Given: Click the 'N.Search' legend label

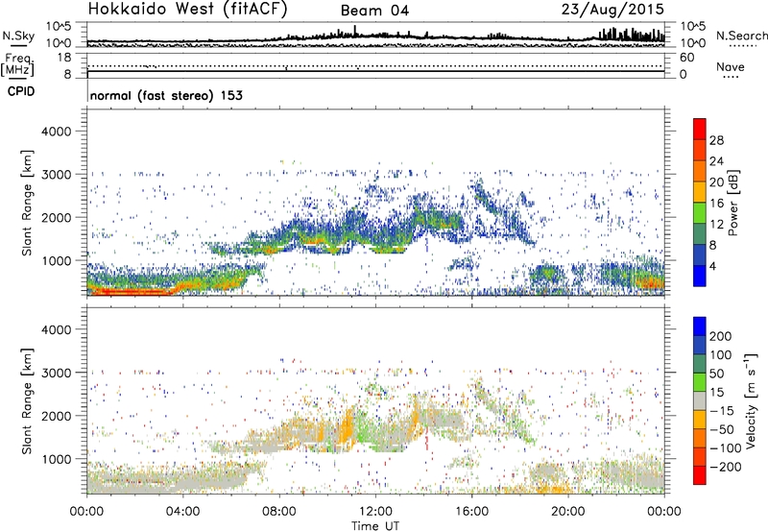Looking at the screenshot, I should coord(741,36).
